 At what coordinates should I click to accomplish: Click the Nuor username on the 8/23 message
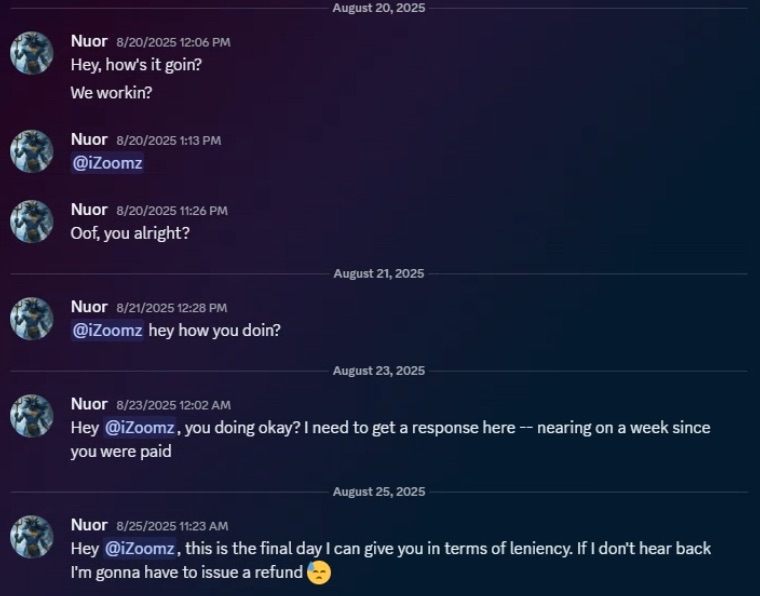pos(89,404)
